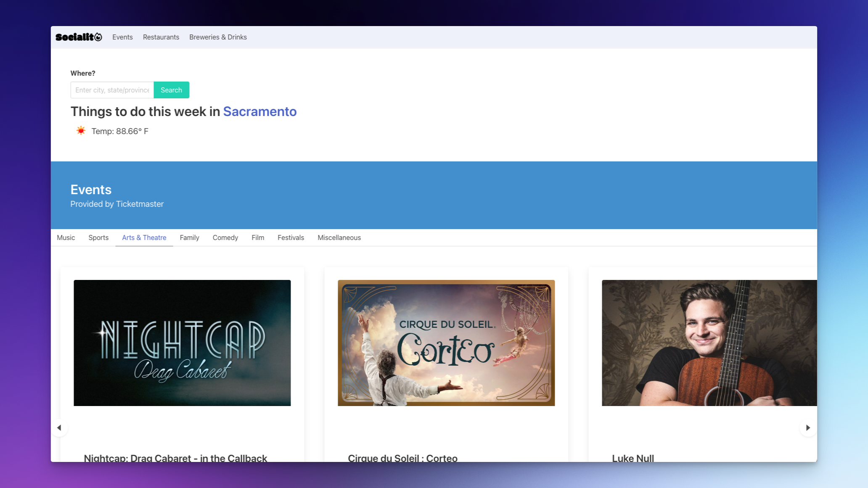Switch to the Sports tab
Screen dimensions: 868x488
click(98, 237)
